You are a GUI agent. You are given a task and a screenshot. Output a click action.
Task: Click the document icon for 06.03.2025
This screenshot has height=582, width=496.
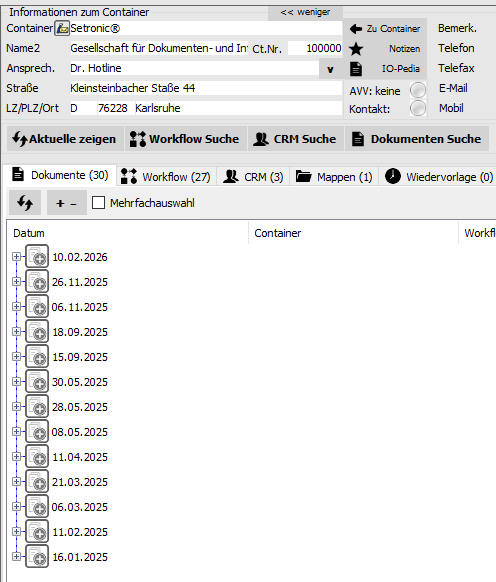pyautogui.click(x=37, y=506)
